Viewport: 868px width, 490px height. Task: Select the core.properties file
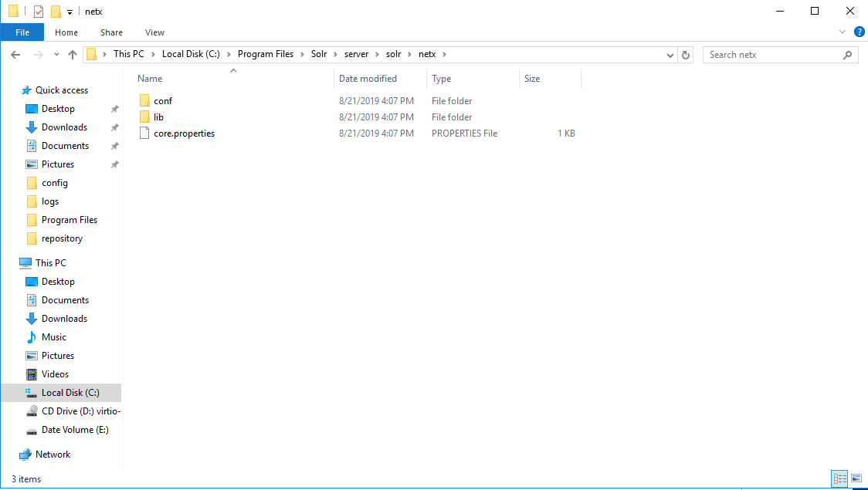pos(184,133)
